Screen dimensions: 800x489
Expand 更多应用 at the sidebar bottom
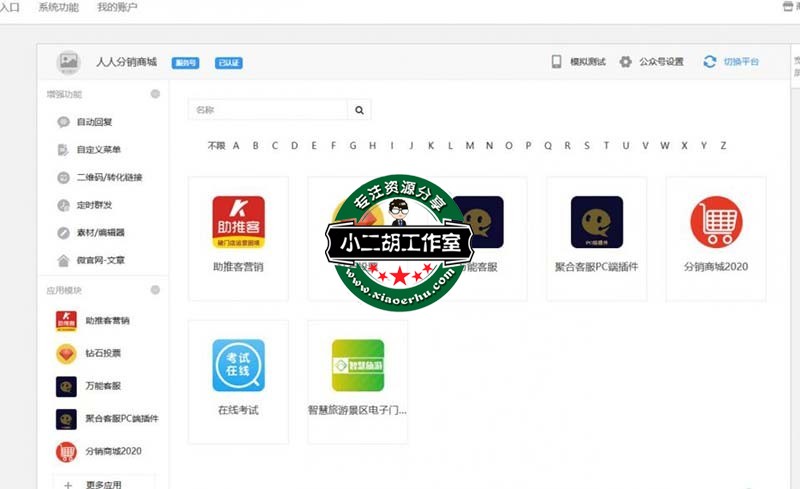point(102,484)
